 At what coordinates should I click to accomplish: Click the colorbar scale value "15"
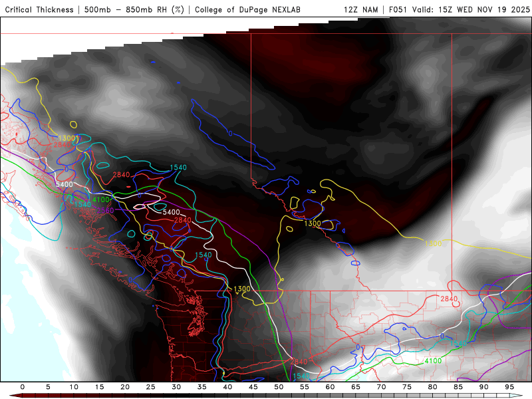[99, 387]
